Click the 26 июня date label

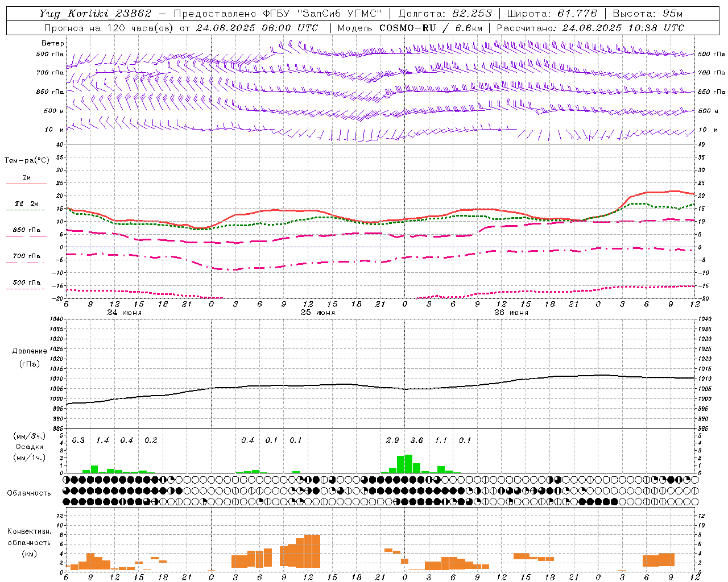pyautogui.click(x=511, y=313)
